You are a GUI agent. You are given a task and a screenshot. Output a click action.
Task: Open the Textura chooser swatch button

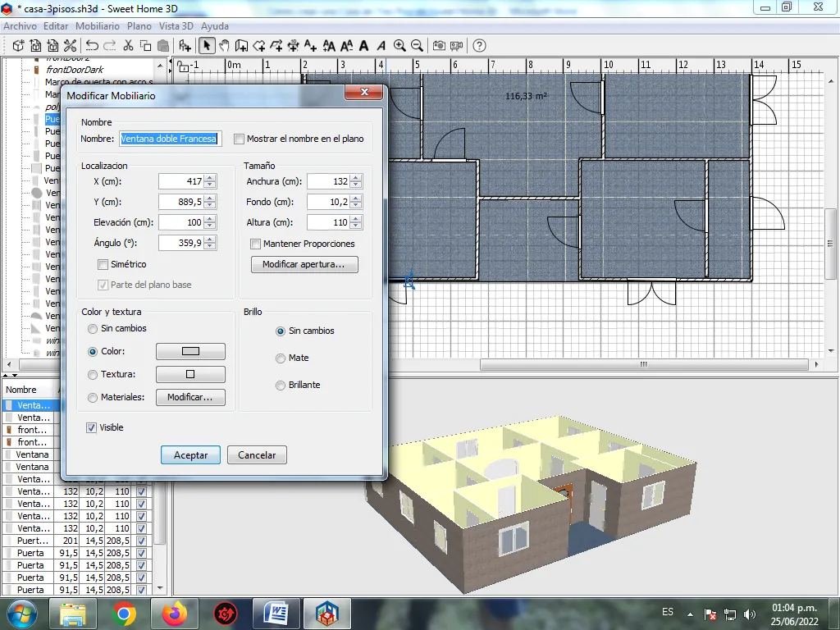190,374
